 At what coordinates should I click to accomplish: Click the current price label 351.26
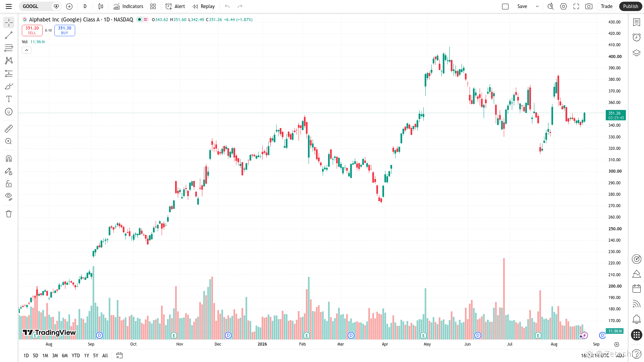tap(616, 115)
